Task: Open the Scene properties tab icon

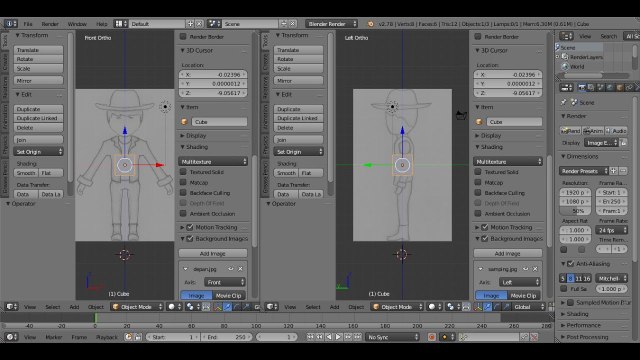Action: (600, 88)
